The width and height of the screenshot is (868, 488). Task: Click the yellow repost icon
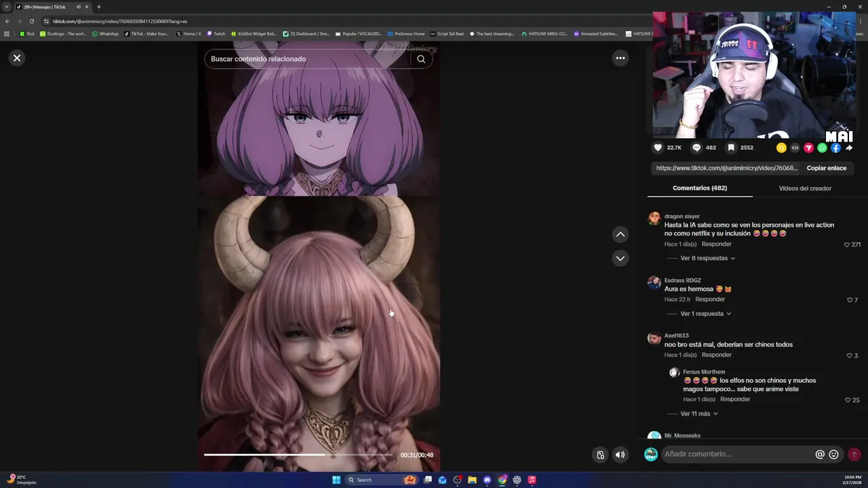tap(781, 148)
